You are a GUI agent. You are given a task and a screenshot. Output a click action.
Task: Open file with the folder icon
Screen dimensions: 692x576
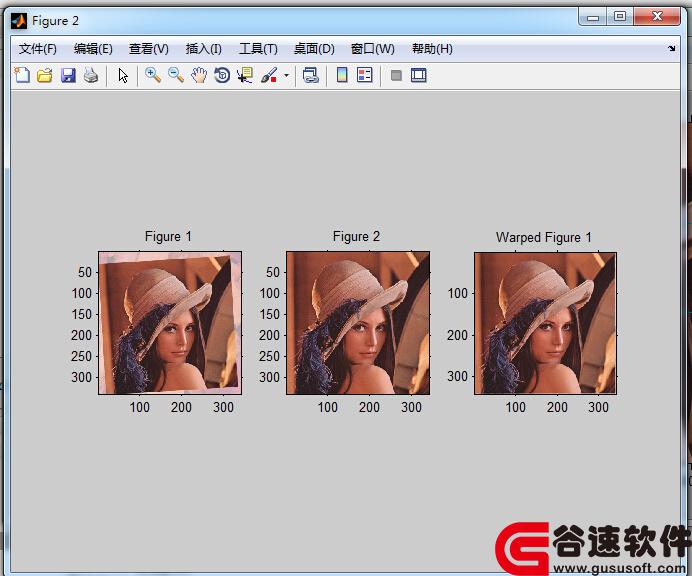pyautogui.click(x=45, y=75)
